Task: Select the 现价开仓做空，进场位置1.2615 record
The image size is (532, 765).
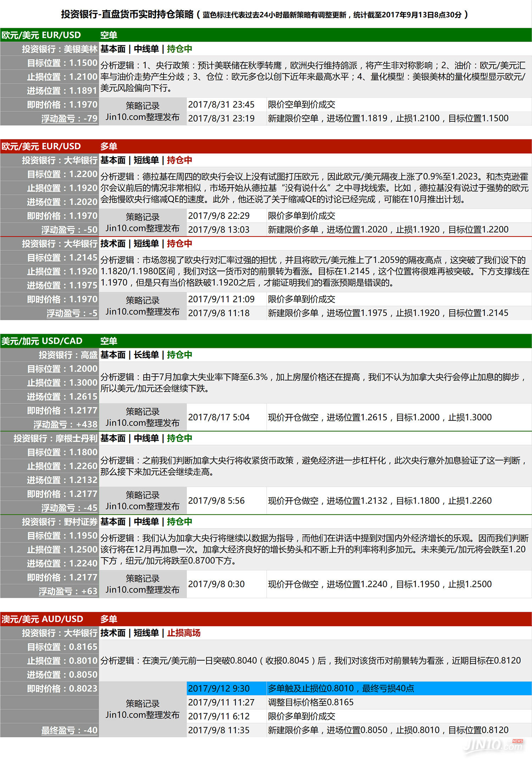Action: (x=380, y=417)
